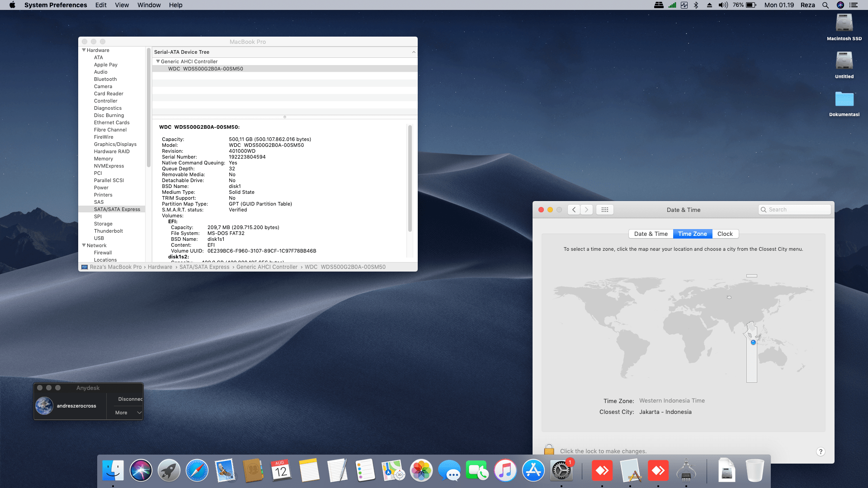Open Safari from the Dock
This screenshot has width=868, height=488.
(x=197, y=471)
